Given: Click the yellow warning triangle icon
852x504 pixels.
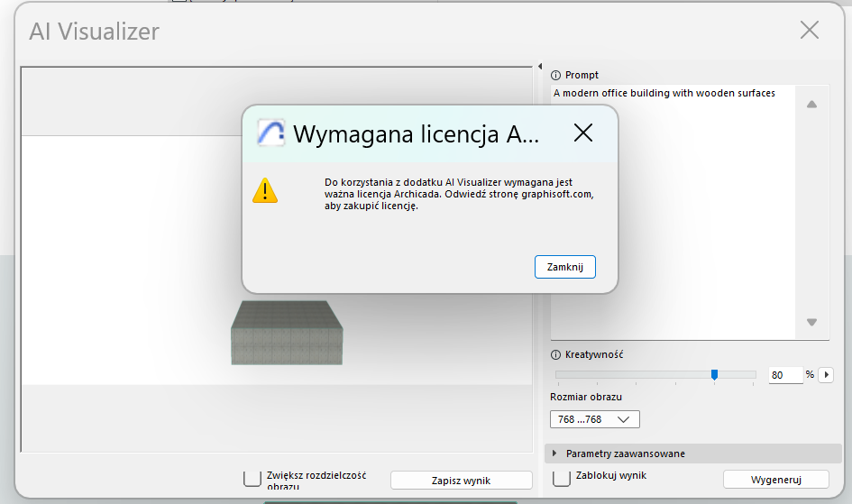Looking at the screenshot, I should [x=265, y=190].
